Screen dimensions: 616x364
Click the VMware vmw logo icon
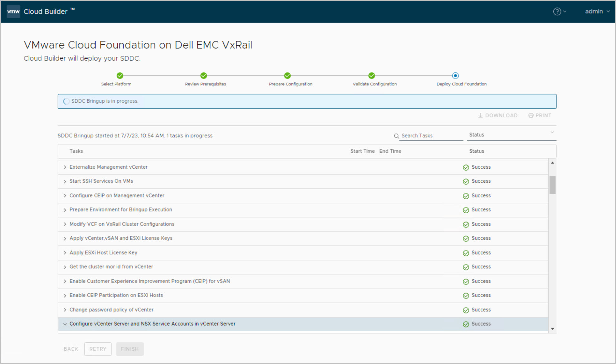pos(13,12)
